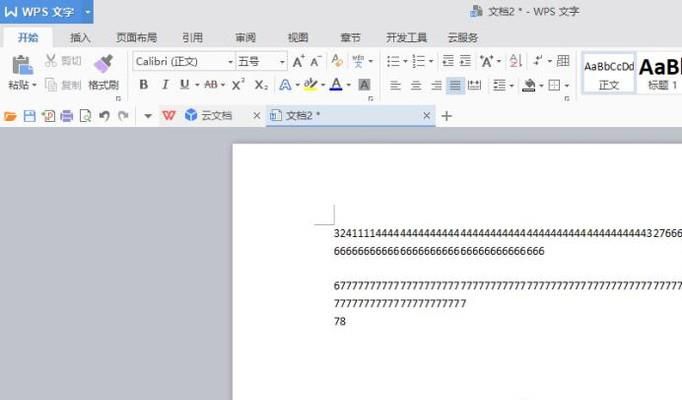Screen dimensions: 682x400
Task: Open the 云服务 ribbon tab
Action: point(463,38)
